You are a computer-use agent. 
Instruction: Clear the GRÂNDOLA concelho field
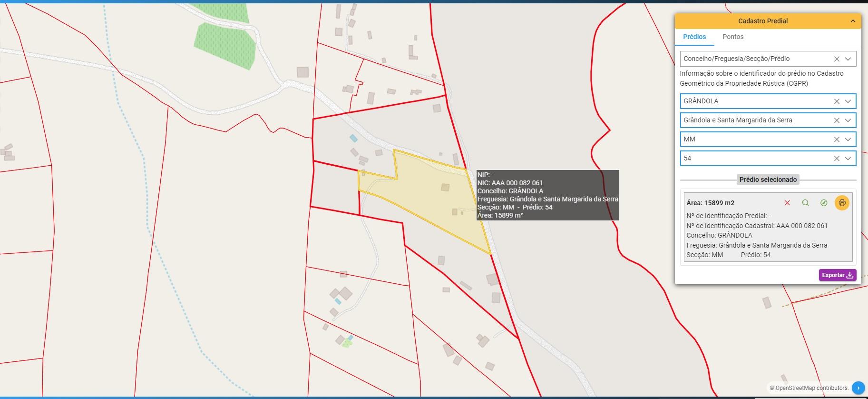[837, 101]
